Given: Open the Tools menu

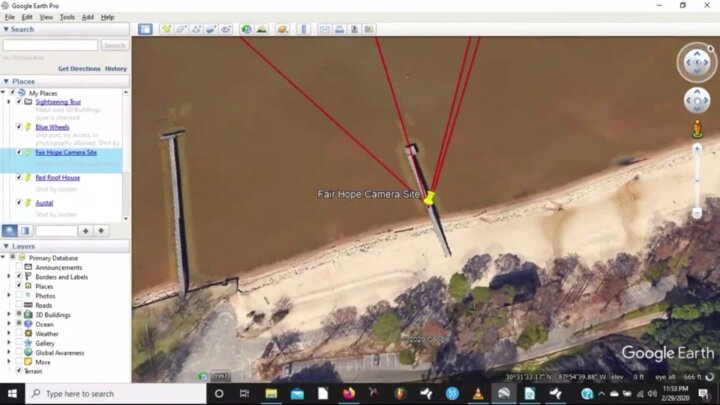Looking at the screenshot, I should (67, 17).
